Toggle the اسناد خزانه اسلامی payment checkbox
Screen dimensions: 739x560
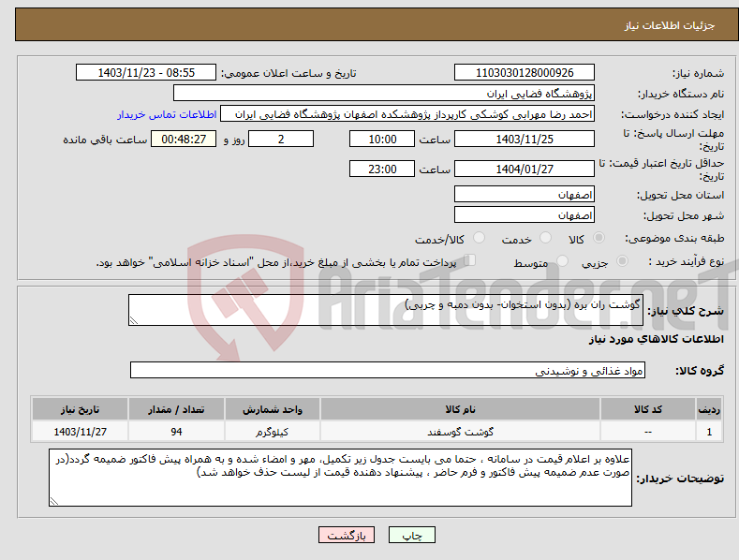pyautogui.click(x=469, y=260)
